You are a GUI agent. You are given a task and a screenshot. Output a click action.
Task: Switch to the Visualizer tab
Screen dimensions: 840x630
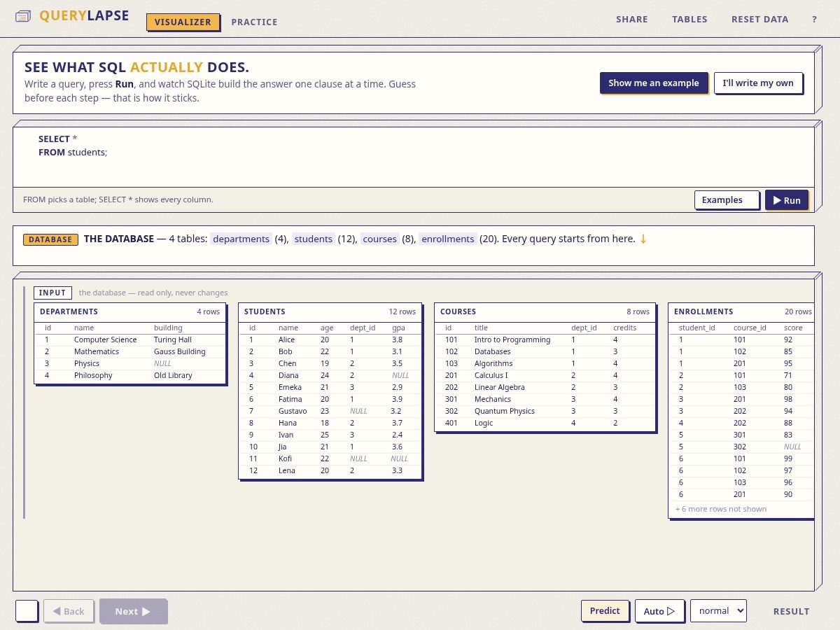(183, 22)
